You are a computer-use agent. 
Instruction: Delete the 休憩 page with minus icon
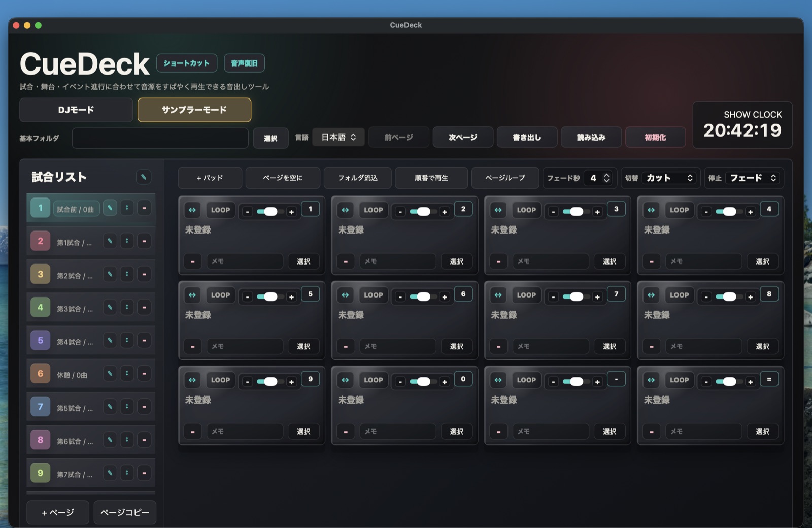(144, 374)
